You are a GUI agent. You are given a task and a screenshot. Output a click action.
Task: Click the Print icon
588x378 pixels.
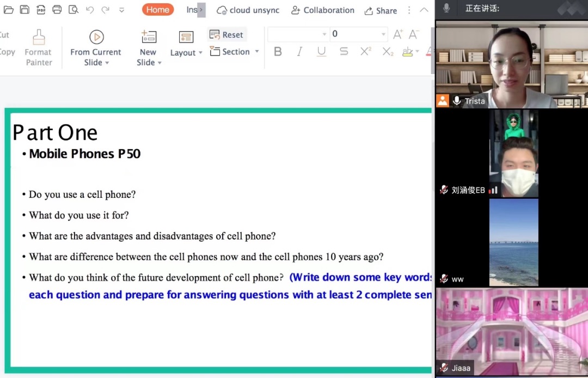pos(57,10)
